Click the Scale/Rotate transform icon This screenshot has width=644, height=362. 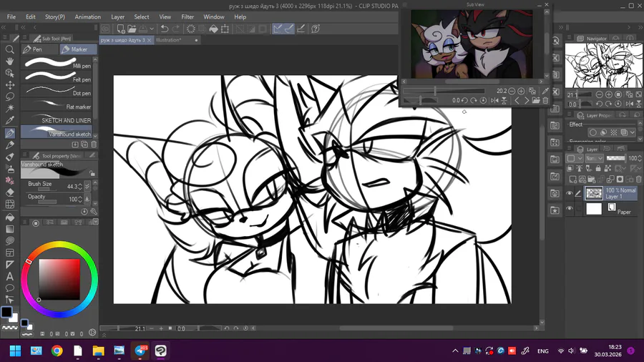[x=225, y=29]
